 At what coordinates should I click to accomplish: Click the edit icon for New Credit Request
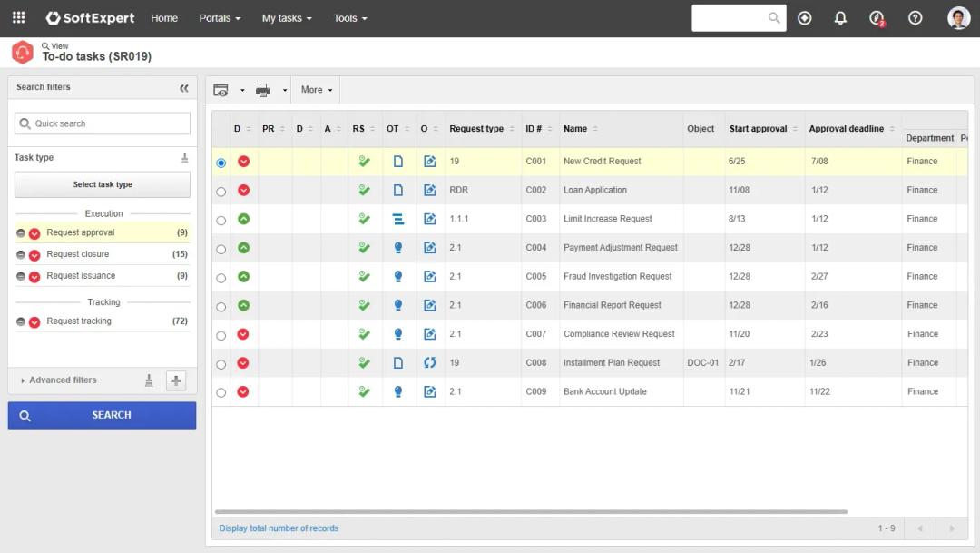(430, 162)
